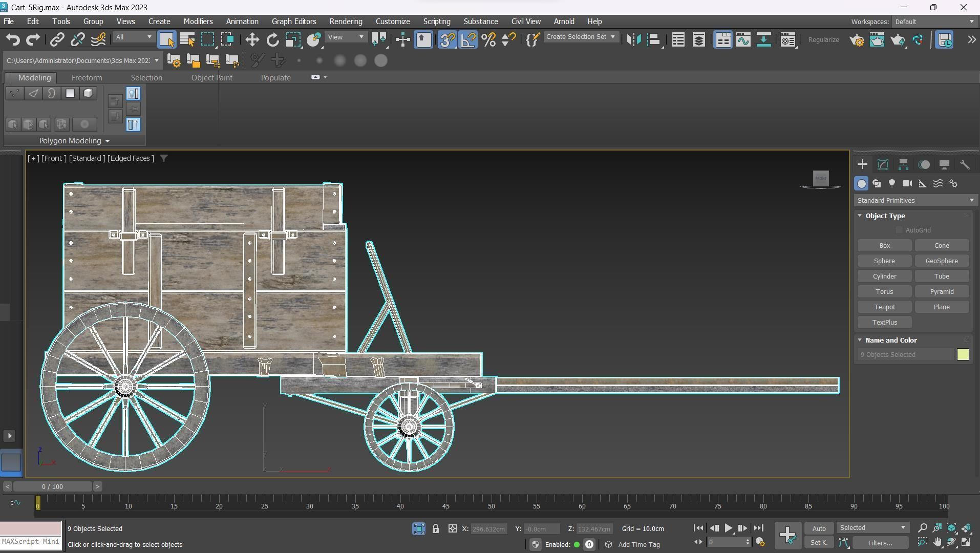Open the Modifiers menu
Viewport: 980px width, 553px height.
point(198,22)
